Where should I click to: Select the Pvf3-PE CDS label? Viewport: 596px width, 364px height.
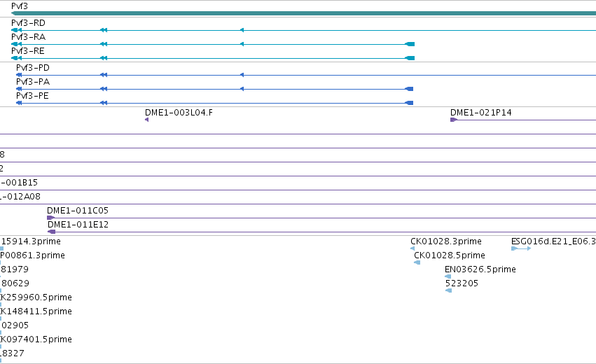pyautogui.click(x=32, y=96)
